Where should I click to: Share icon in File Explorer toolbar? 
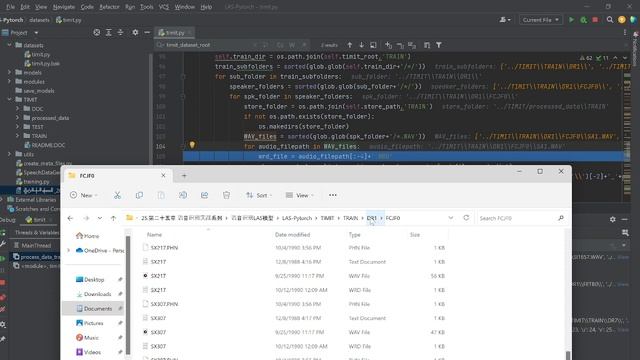point(204,195)
